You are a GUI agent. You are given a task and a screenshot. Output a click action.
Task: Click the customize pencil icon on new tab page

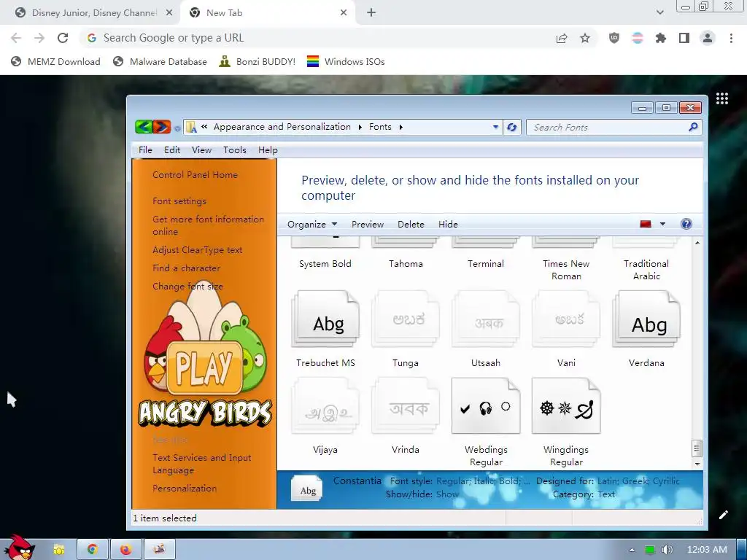point(723,515)
